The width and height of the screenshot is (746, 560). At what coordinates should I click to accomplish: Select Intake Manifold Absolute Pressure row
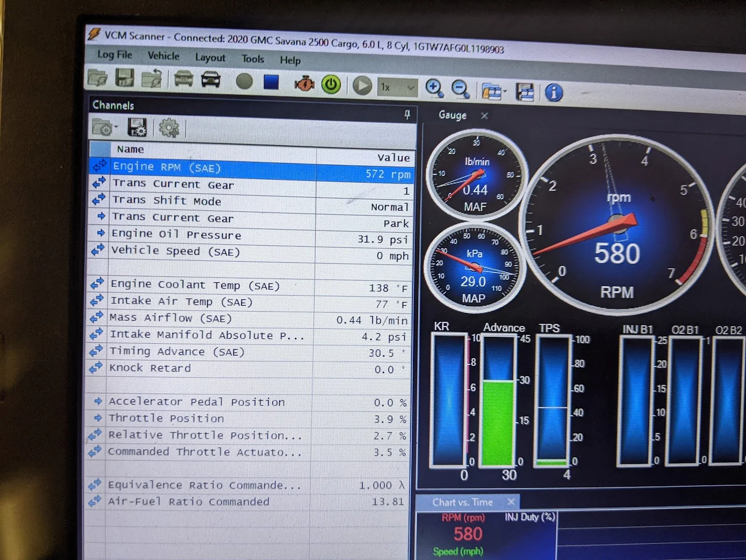pyautogui.click(x=248, y=335)
